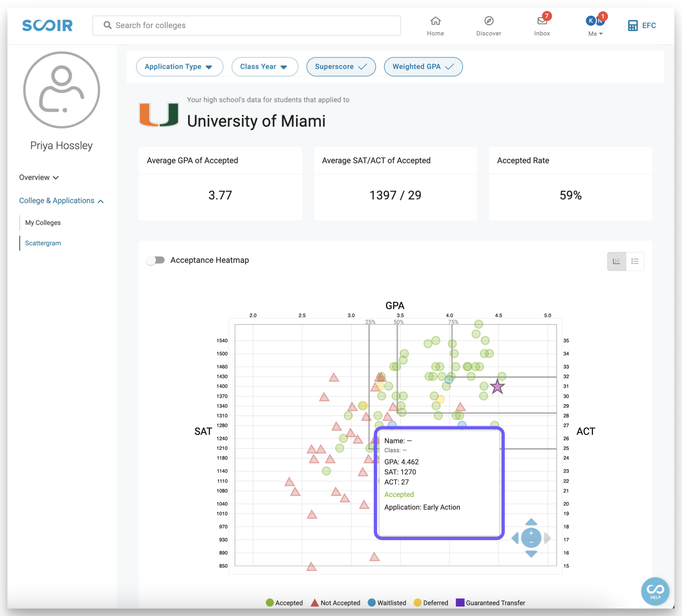Image resolution: width=682 pixels, height=616 pixels.
Task: Click the 'University of Miami' heading
Action: coord(256,121)
